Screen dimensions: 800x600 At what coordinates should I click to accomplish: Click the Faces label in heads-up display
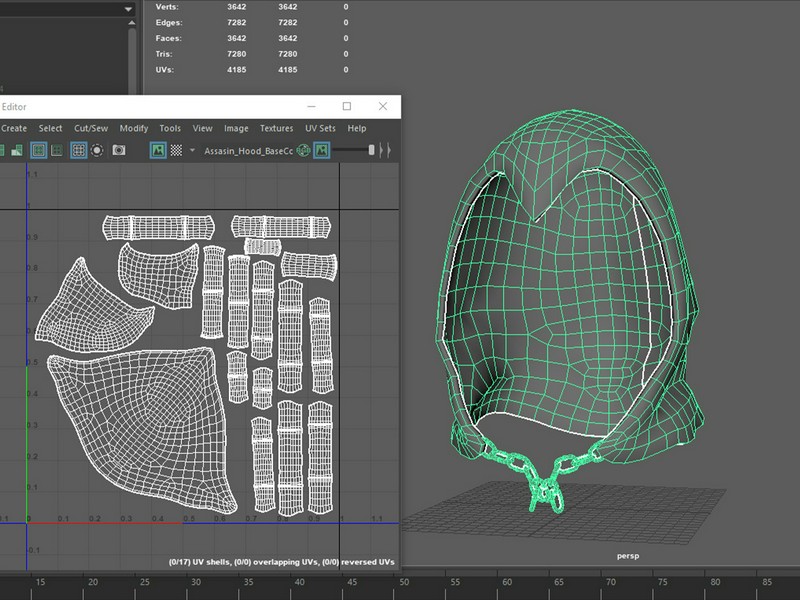click(x=168, y=38)
